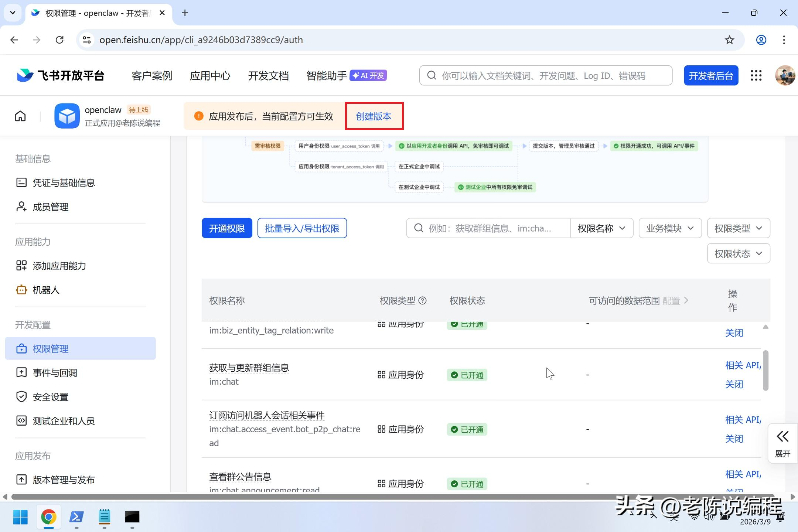Click the 权限类型 help question icon
798x532 pixels.
click(422, 301)
